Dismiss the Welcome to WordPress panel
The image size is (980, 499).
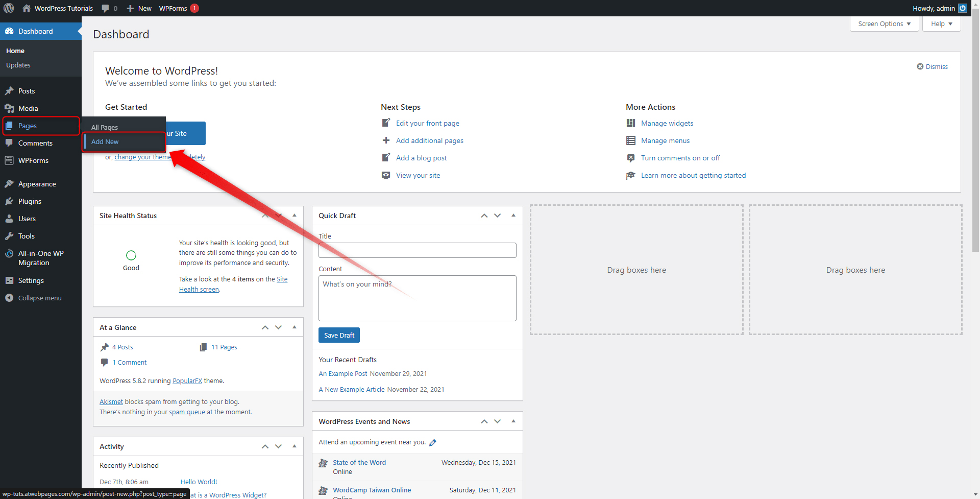932,66
